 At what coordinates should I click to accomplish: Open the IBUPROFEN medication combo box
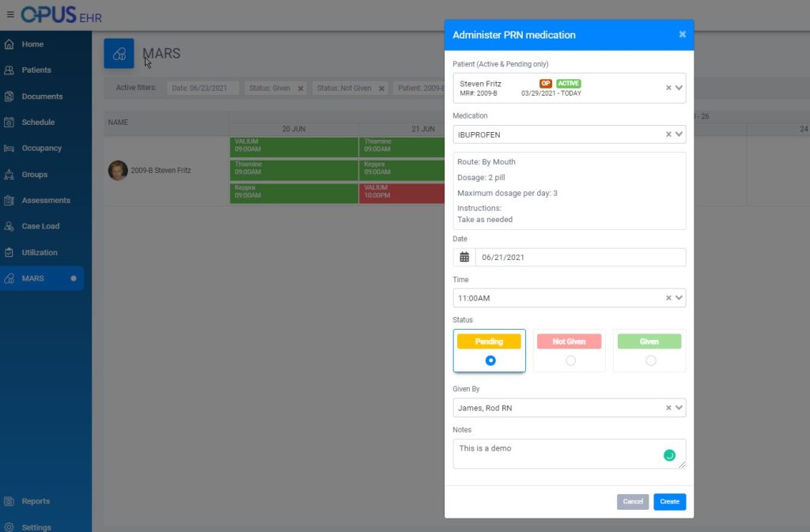[570, 134]
